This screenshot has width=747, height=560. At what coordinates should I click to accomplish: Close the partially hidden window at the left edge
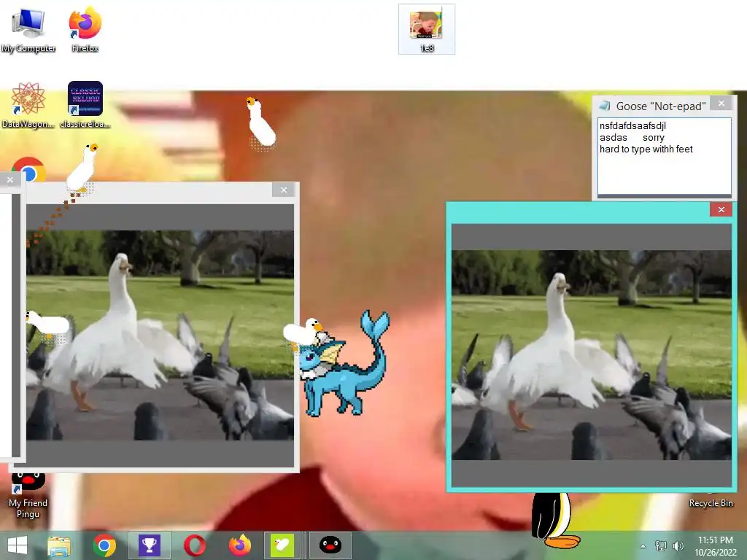10,180
